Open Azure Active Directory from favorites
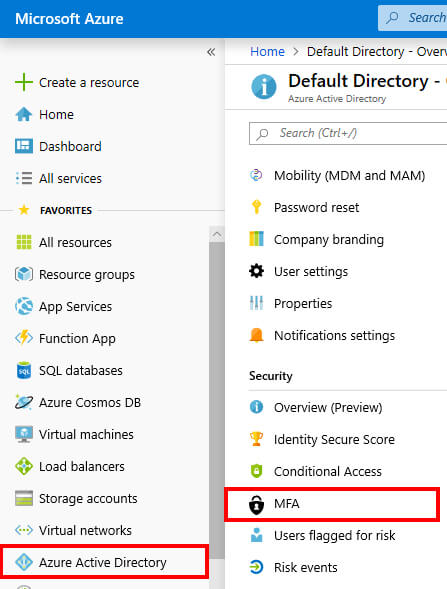Image resolution: width=447 pixels, height=589 pixels. pyautogui.click(x=104, y=562)
